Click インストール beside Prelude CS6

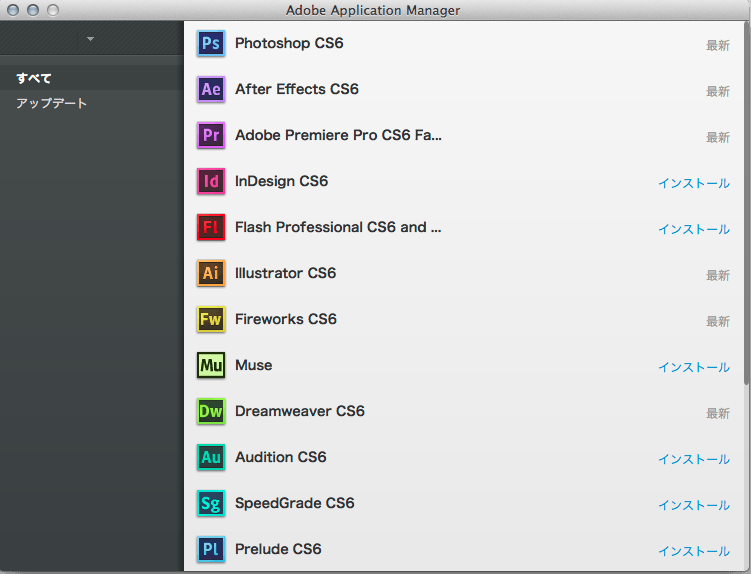click(693, 551)
